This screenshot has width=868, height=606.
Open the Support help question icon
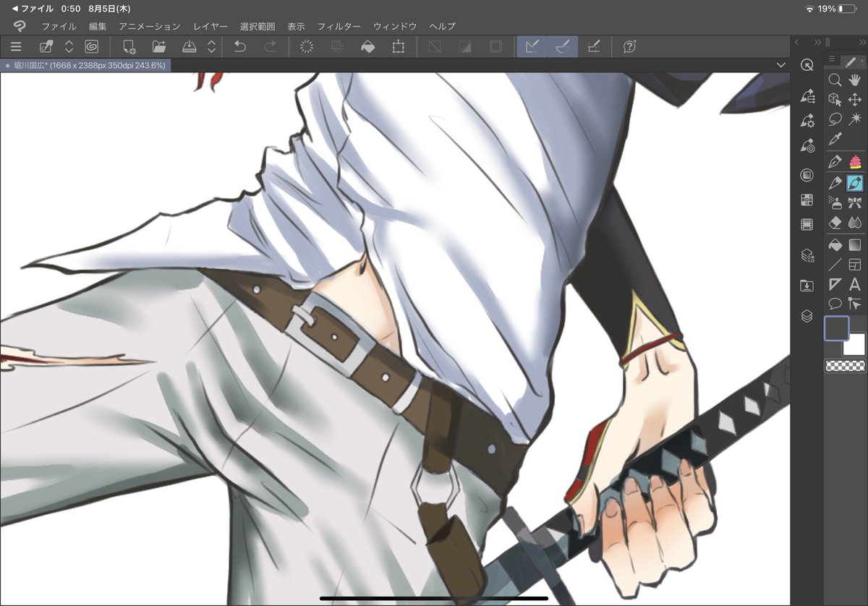coord(629,46)
